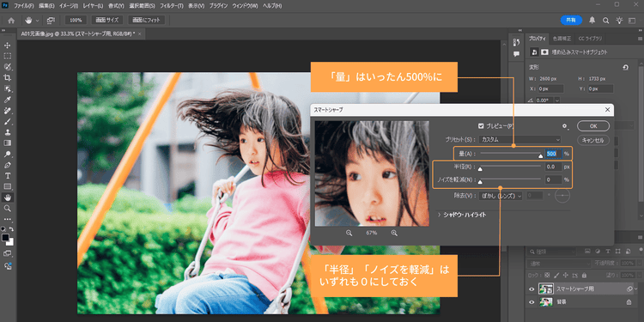644x322 pixels.
Task: Swap foreground and background colors
Action: click(x=11, y=229)
